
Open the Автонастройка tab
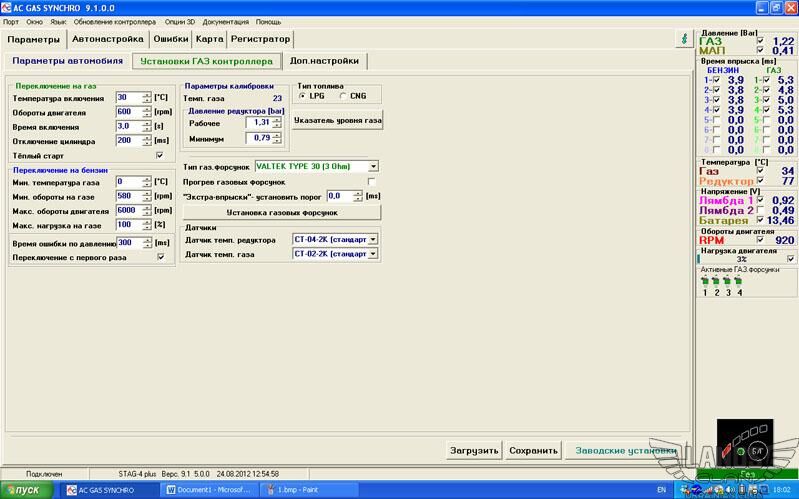coord(107,39)
